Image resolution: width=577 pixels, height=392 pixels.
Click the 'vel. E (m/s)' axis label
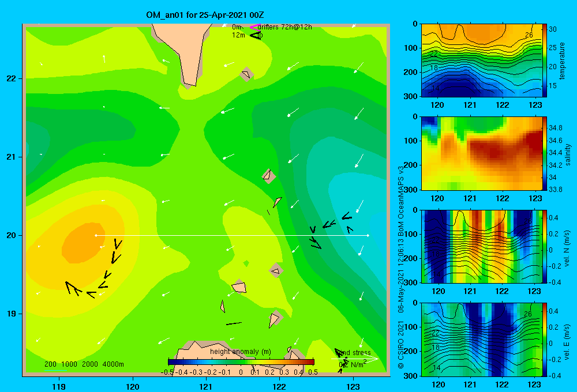click(x=567, y=341)
